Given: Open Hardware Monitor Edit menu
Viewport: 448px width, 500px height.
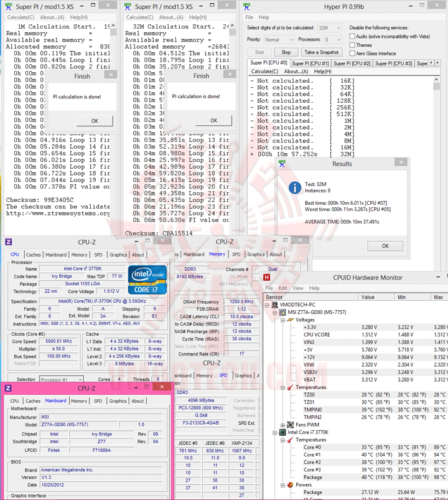Looking at the screenshot, I should click(282, 288).
